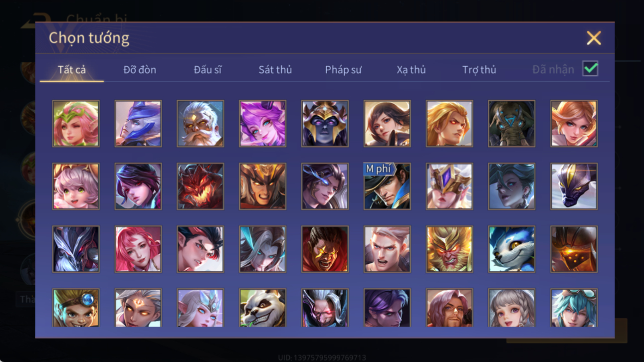
Task: Select the goggles-wearing grinning boy hero
Action: pyautogui.click(x=76, y=308)
